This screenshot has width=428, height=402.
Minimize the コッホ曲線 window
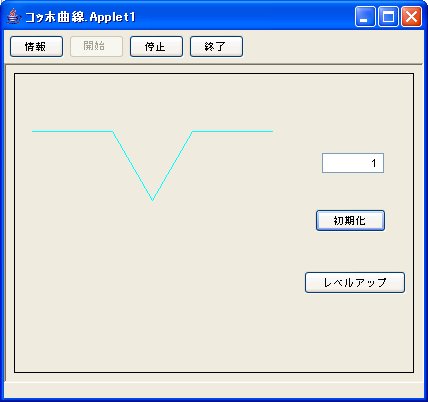[x=365, y=17]
